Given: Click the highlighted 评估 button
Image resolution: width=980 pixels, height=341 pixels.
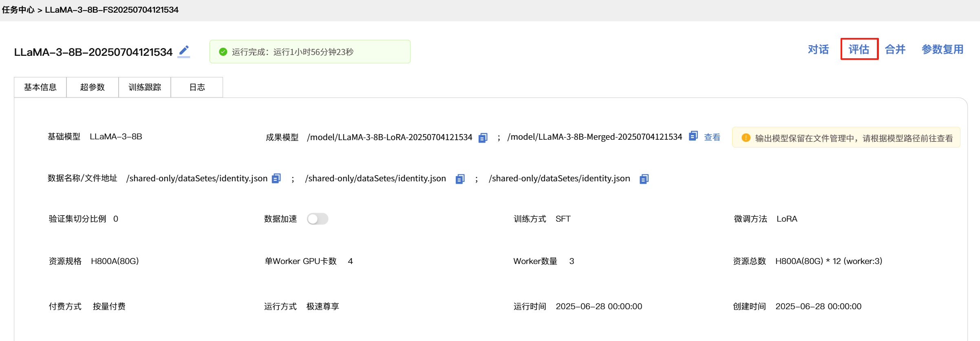Looking at the screenshot, I should click(x=859, y=49).
